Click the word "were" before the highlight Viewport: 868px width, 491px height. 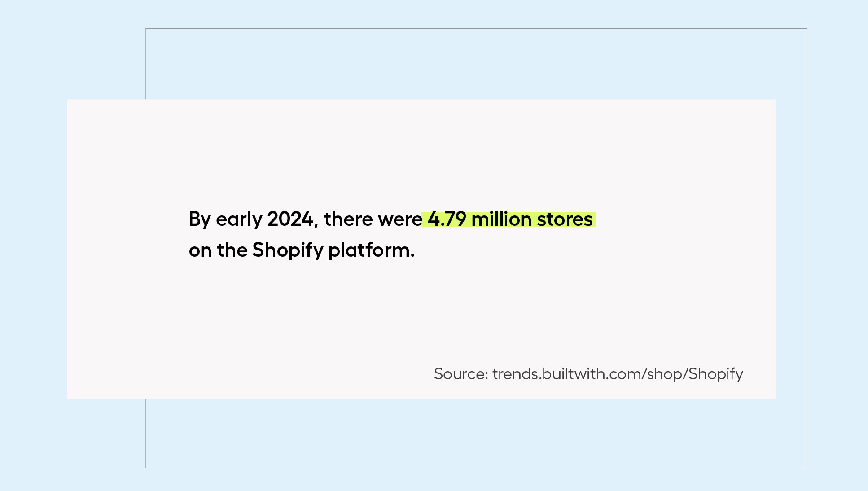pos(400,220)
